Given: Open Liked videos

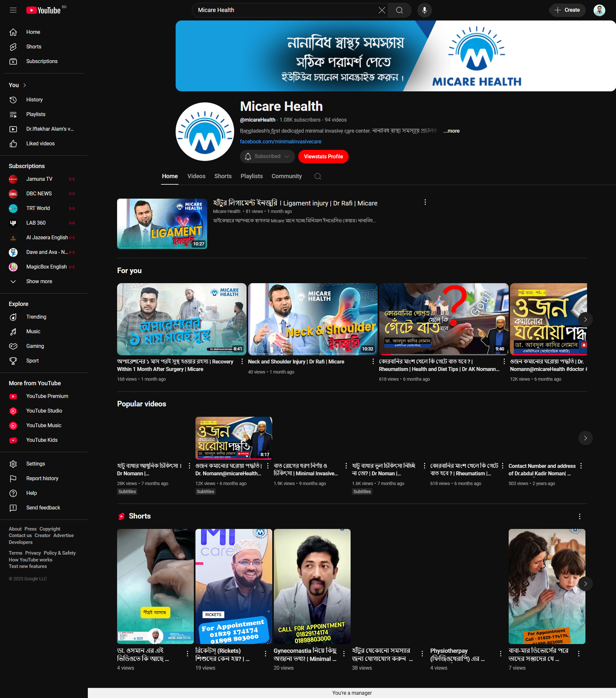Looking at the screenshot, I should pyautogui.click(x=44, y=144).
